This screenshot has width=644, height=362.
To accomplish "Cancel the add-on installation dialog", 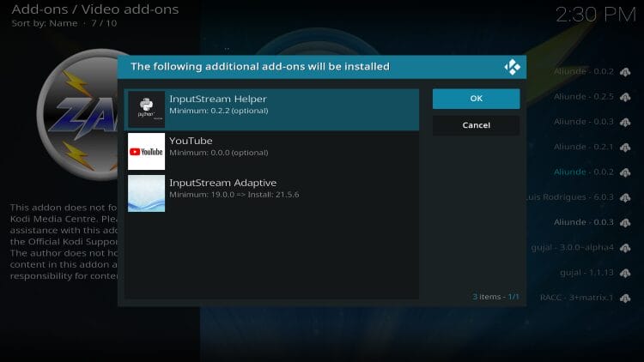I will pyautogui.click(x=476, y=125).
